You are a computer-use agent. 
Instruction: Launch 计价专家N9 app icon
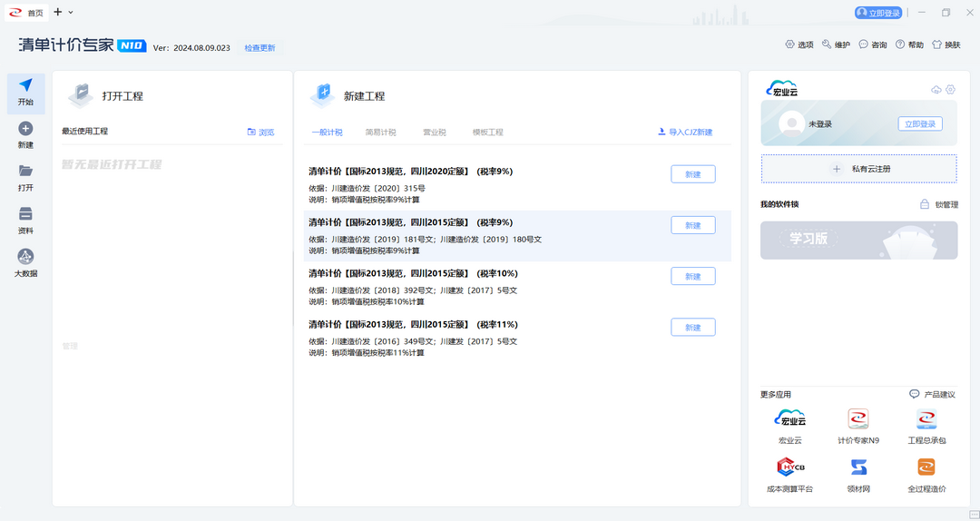click(x=858, y=419)
